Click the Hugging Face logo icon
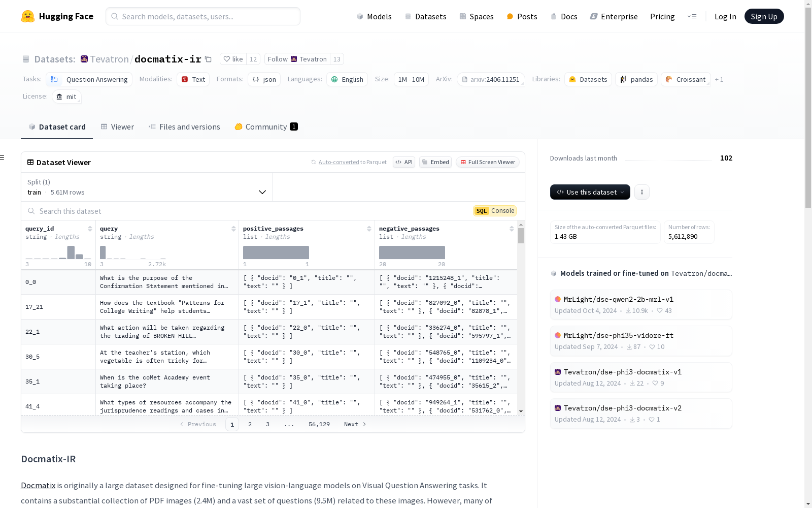 [x=28, y=16]
